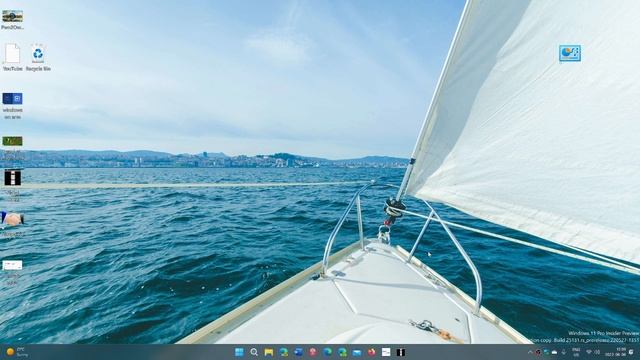Click the microphone icon in system tray

(564, 352)
